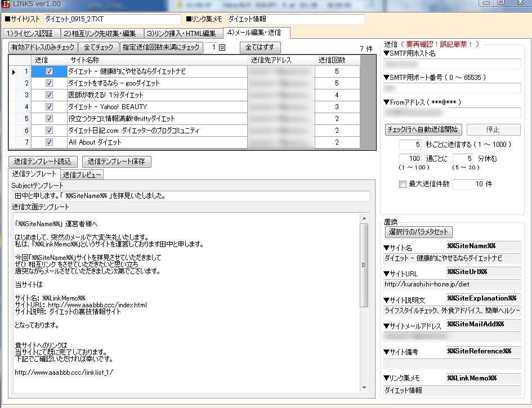This screenshot has width=532, height=408.
Task: Select the 4)メール編集・送信 tab
Action: pyautogui.click(x=257, y=33)
